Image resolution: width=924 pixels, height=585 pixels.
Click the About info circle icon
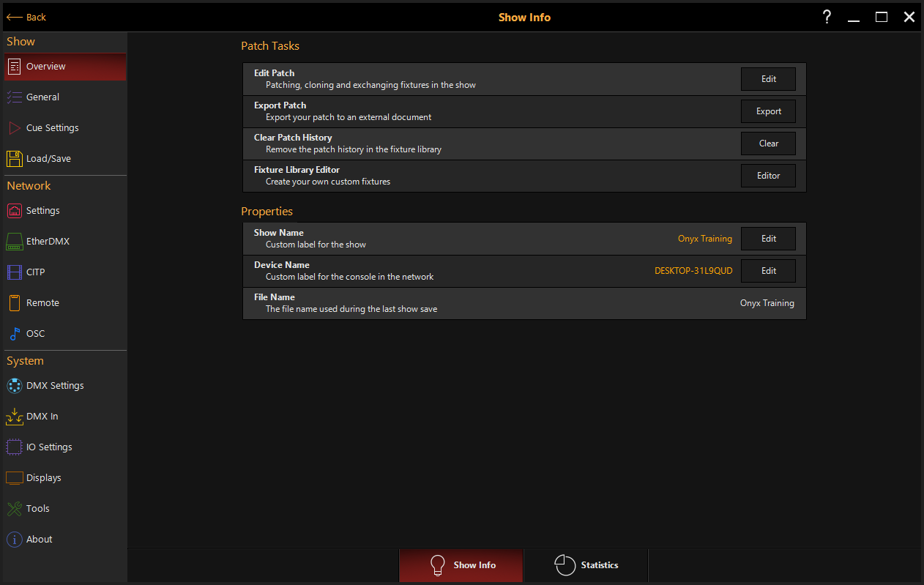tap(14, 540)
